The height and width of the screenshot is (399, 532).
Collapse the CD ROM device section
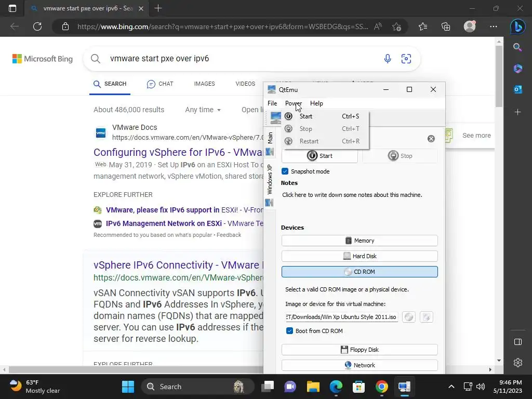point(360,272)
